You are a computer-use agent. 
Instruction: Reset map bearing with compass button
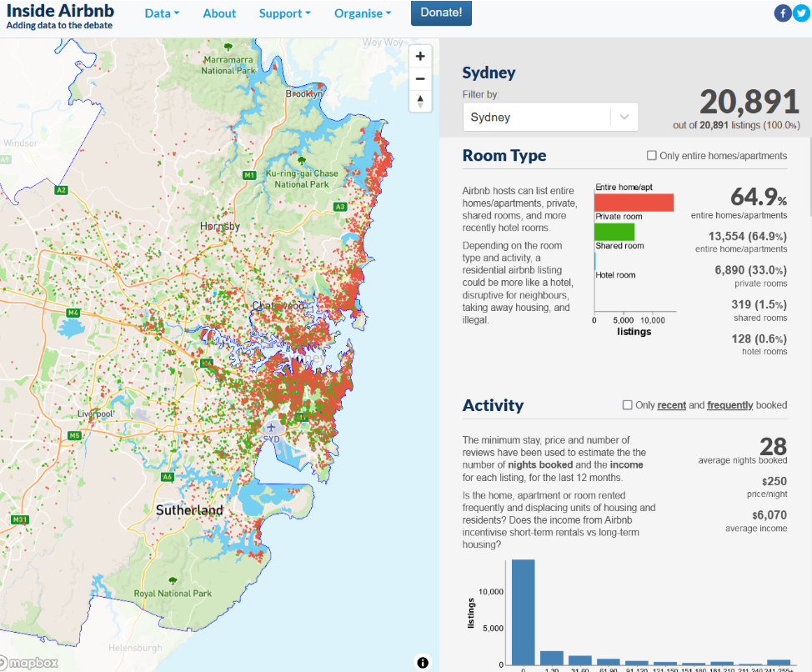pyautogui.click(x=420, y=102)
